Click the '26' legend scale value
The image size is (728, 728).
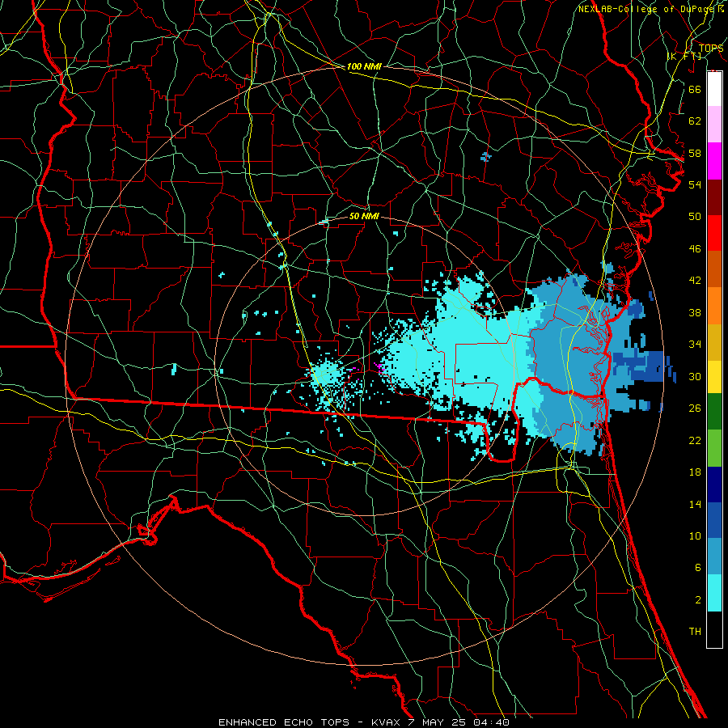point(695,408)
